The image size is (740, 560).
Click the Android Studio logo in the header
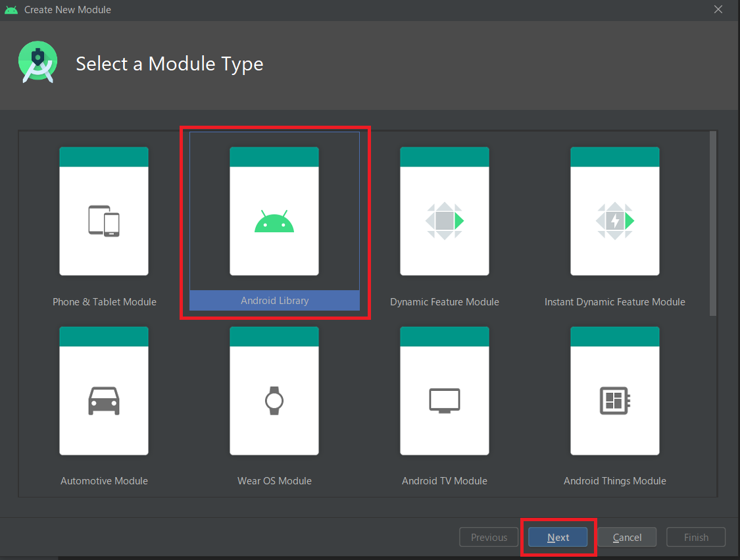tap(37, 61)
